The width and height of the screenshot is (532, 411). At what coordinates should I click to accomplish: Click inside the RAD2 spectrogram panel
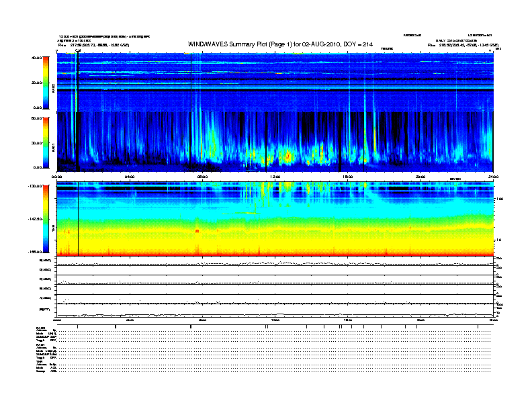[275, 83]
